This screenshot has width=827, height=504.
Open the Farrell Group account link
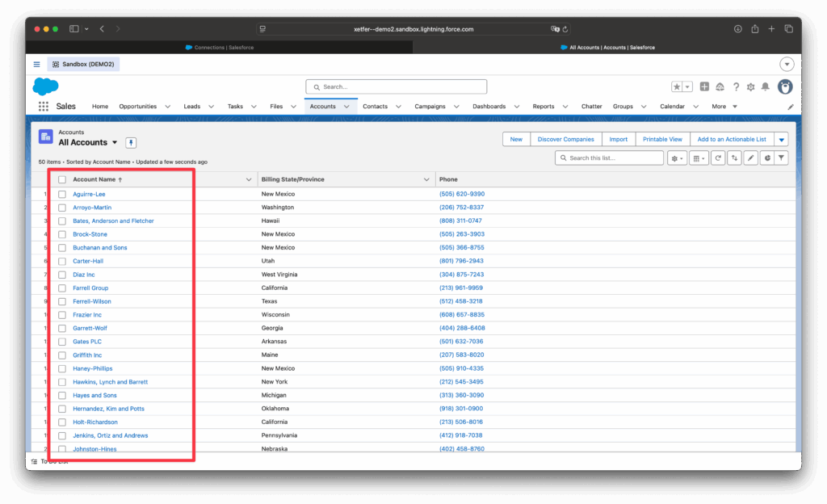coord(90,288)
